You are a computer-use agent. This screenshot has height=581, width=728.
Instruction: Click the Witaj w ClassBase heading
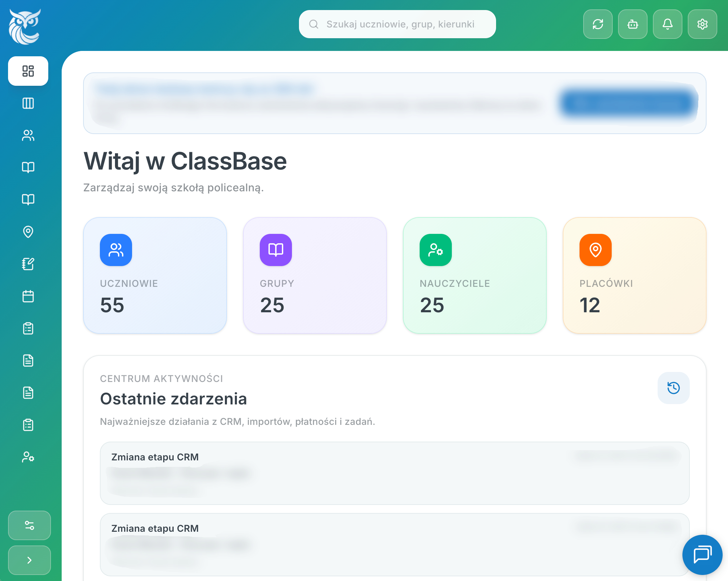tap(185, 161)
